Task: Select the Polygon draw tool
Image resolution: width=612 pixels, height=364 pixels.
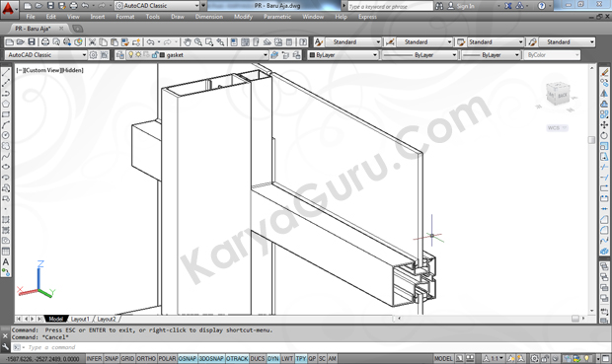Action: coord(6,104)
